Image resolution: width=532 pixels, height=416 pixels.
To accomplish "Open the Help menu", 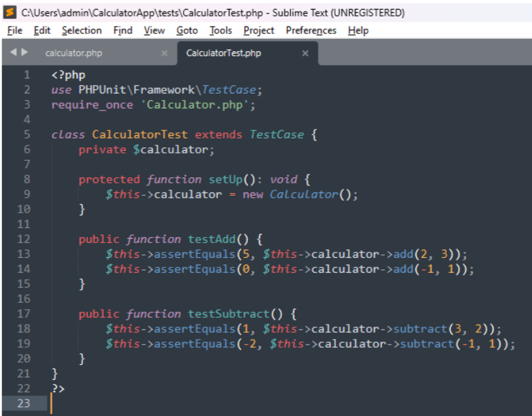I will point(358,30).
